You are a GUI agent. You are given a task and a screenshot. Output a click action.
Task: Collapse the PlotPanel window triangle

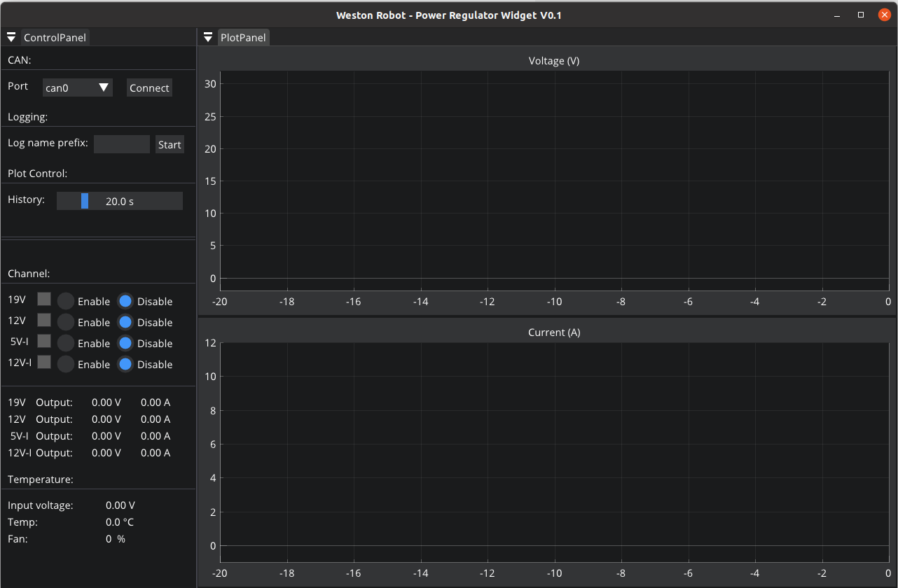click(208, 37)
